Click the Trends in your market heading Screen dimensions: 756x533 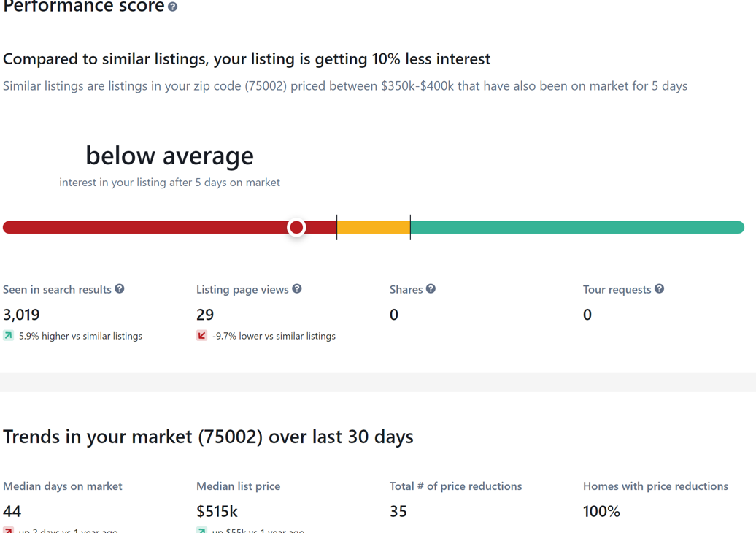(208, 437)
